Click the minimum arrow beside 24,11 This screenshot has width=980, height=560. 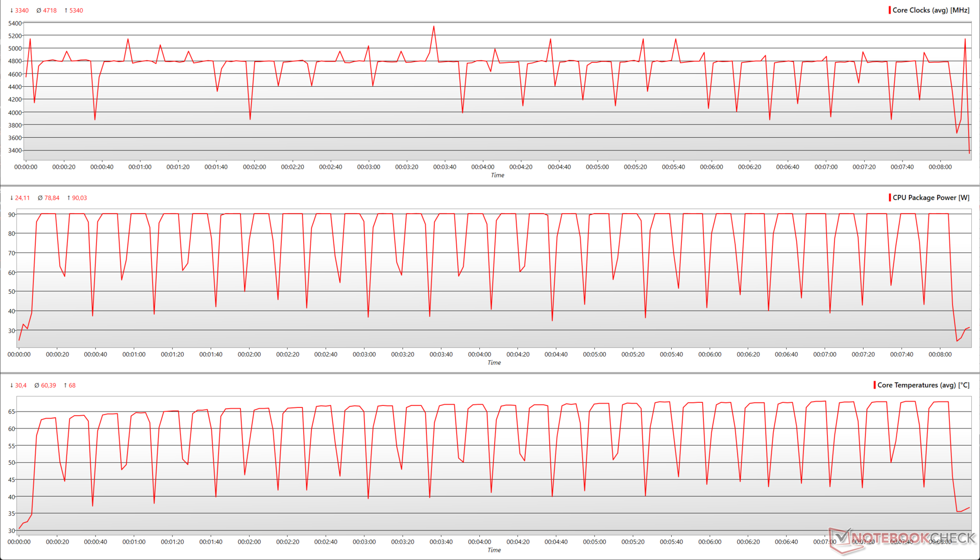click(x=12, y=198)
